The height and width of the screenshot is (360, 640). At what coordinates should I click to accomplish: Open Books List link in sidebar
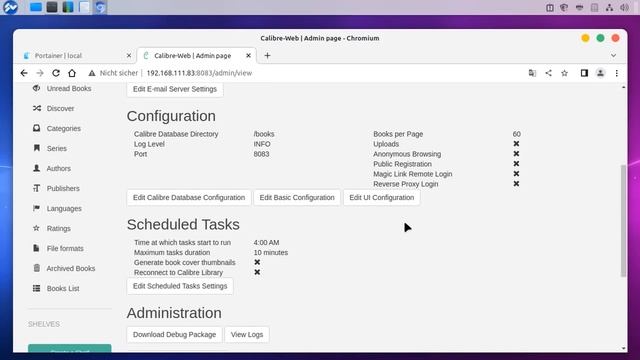[63, 289]
